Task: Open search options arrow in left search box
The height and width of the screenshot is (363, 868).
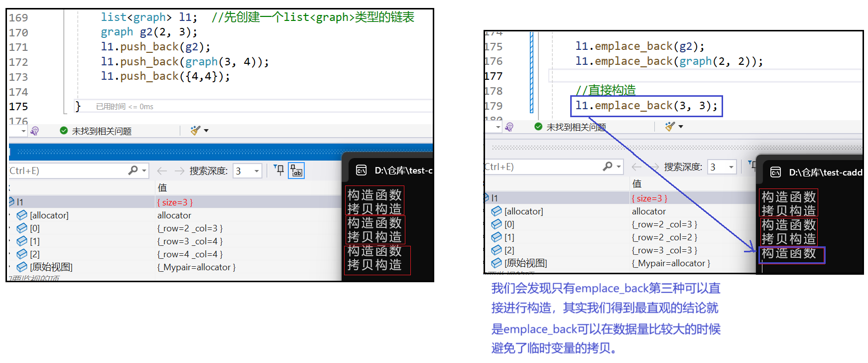Action: [144, 171]
